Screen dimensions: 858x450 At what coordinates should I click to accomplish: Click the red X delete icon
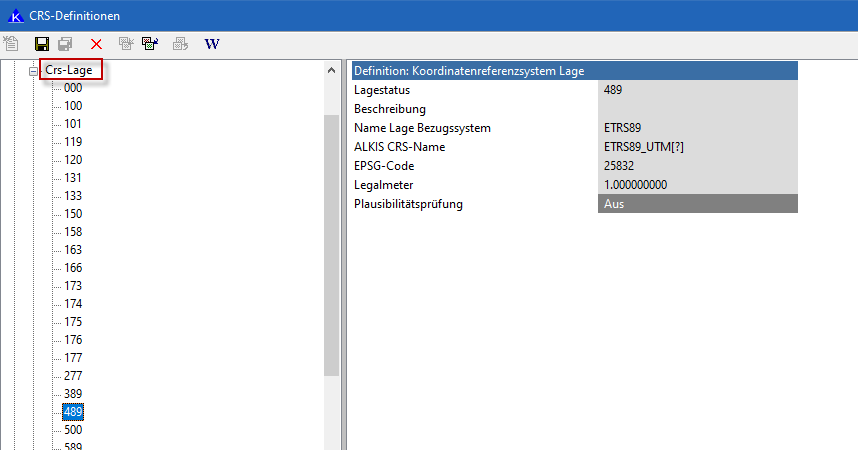point(96,44)
